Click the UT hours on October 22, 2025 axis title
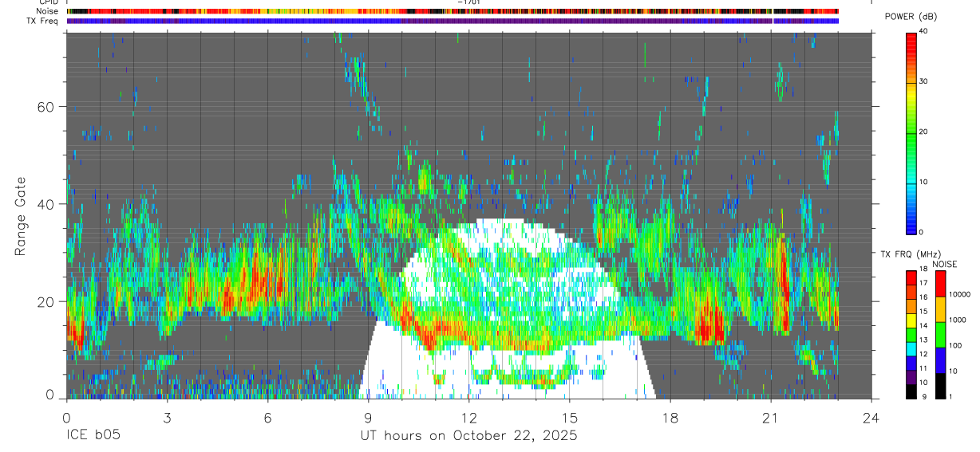980x452 pixels. coord(468,435)
